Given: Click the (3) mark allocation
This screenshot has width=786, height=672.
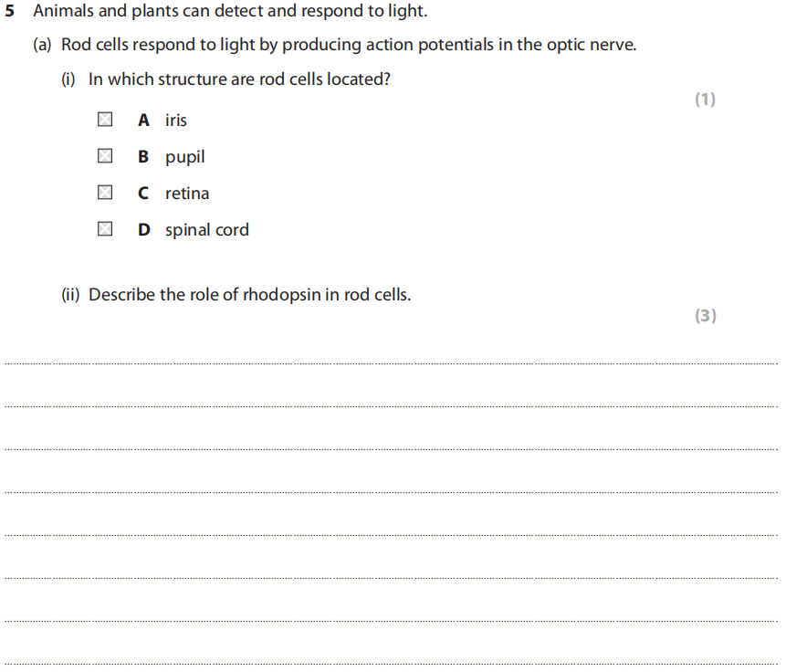Looking at the screenshot, I should [x=705, y=316].
